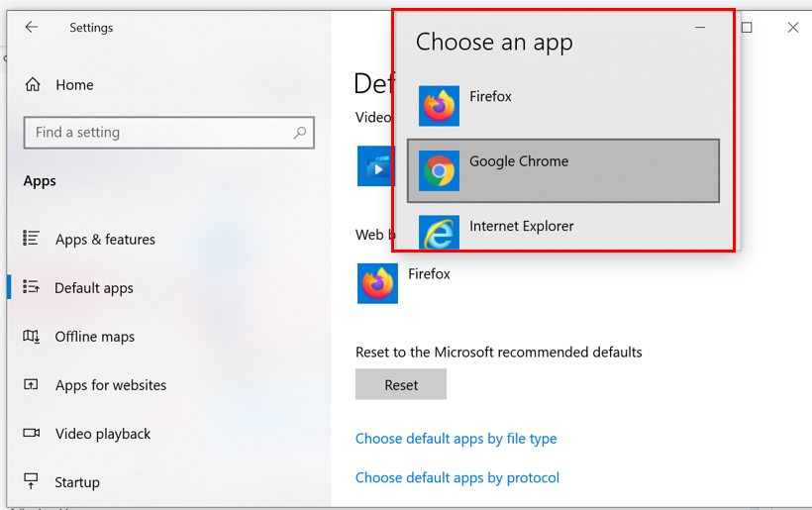Click the Reset button
The height and width of the screenshot is (510, 812).
click(x=401, y=384)
